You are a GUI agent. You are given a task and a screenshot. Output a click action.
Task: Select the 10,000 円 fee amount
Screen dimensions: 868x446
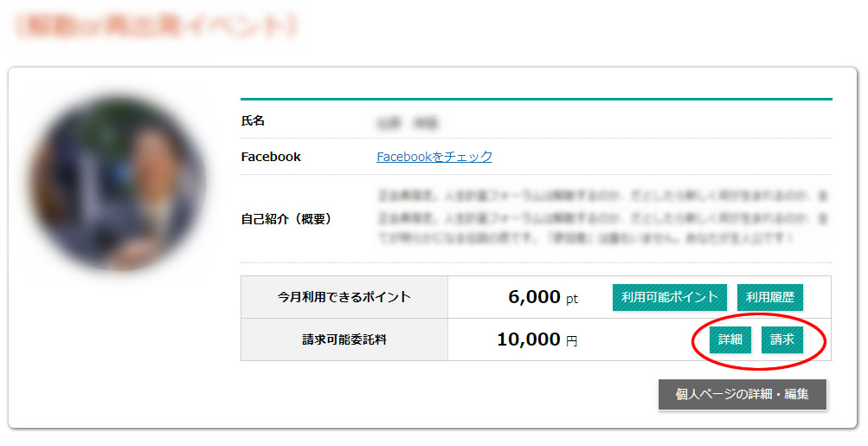[x=537, y=339]
